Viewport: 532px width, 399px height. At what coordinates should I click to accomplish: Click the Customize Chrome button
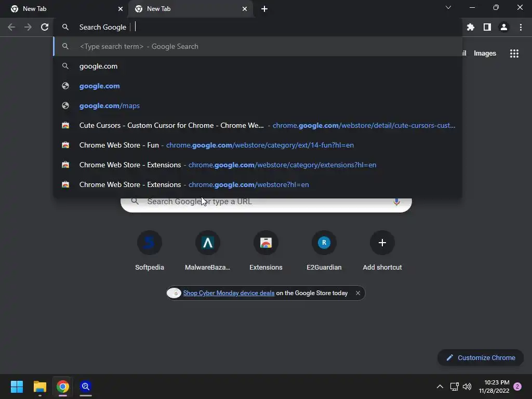tap(481, 357)
